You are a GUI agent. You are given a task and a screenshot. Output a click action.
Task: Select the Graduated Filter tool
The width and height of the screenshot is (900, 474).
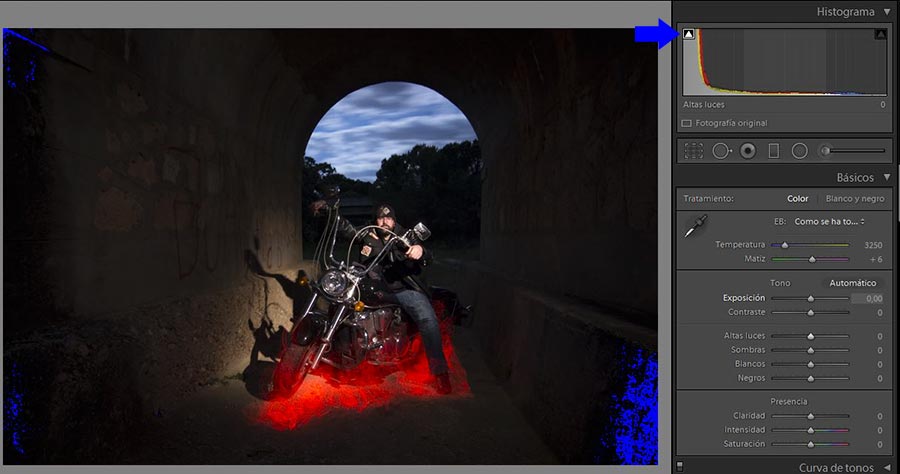[773, 151]
